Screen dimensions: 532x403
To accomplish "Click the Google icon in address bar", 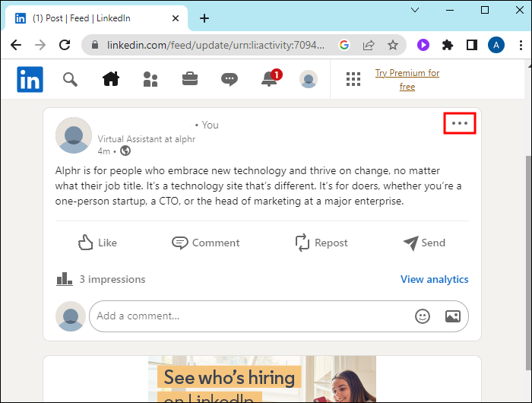I will [344, 45].
